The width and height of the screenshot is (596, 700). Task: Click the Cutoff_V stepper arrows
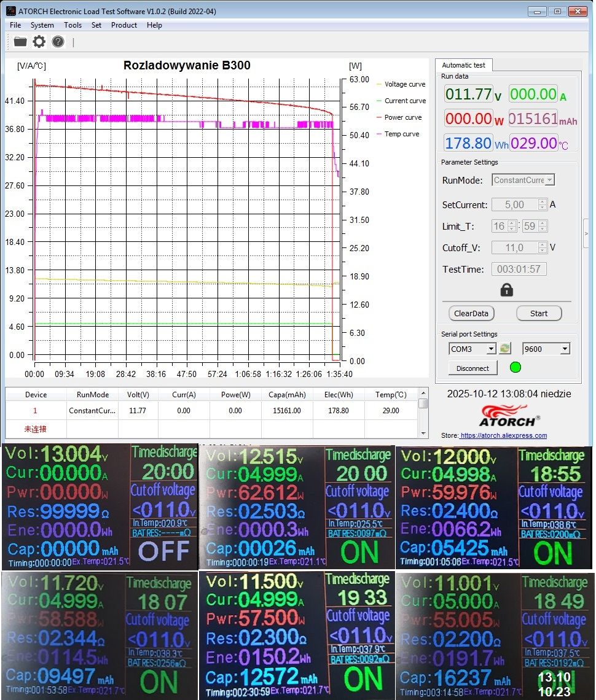(543, 247)
